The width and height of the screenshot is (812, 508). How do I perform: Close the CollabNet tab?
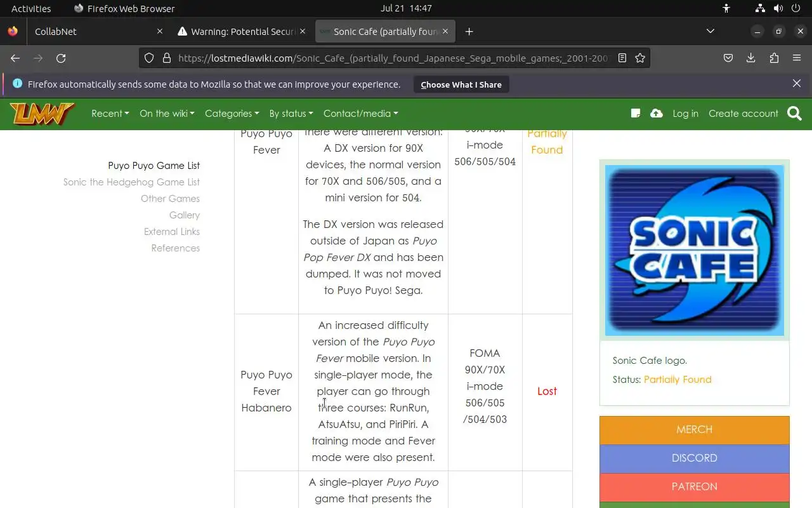coord(159,31)
